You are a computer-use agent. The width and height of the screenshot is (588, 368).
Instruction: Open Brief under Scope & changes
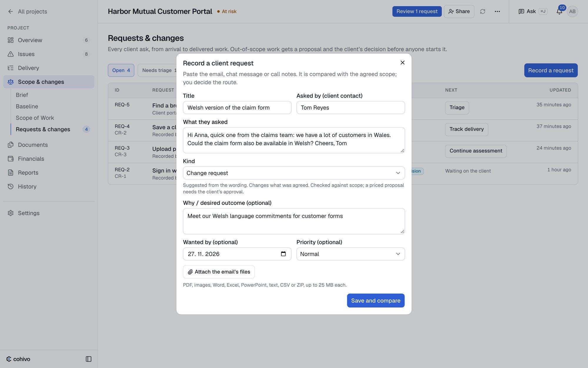click(x=22, y=95)
